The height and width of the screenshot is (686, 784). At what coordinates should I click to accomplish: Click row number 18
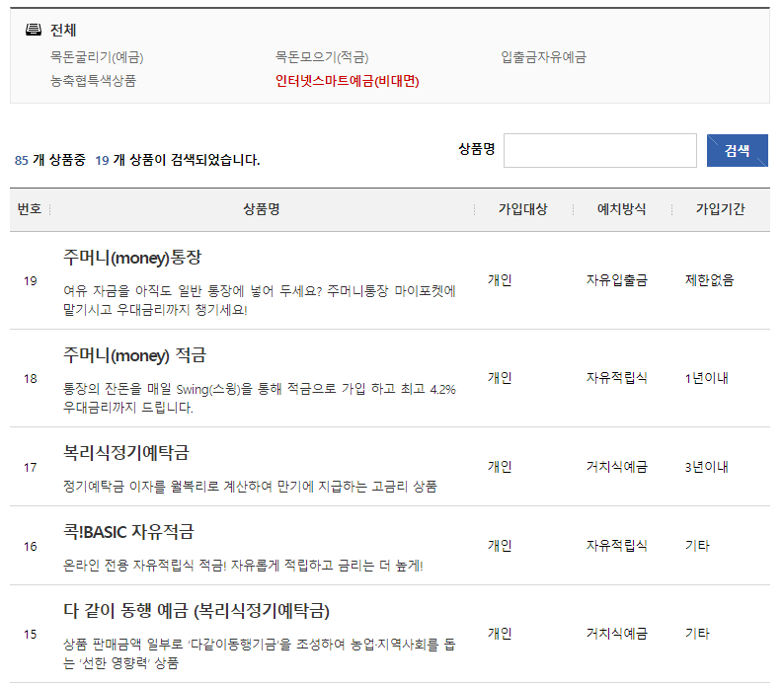click(x=31, y=379)
